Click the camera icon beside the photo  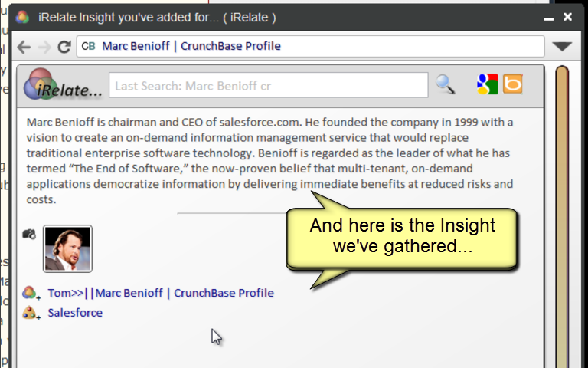point(29,234)
